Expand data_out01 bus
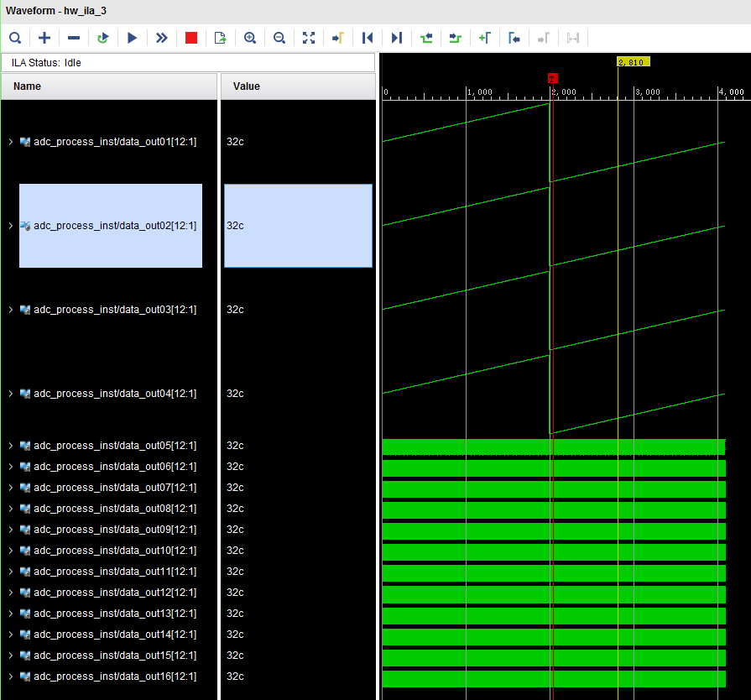This screenshot has width=751, height=700. (11, 142)
